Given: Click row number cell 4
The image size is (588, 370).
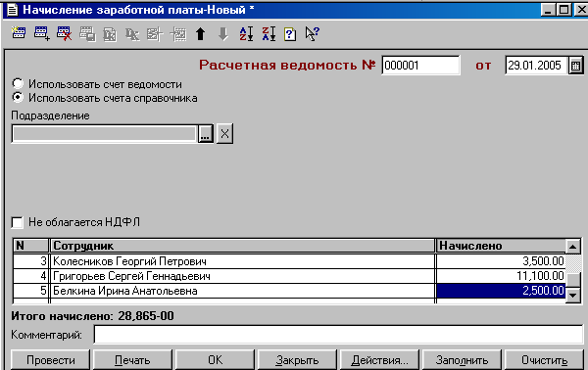Looking at the screenshot, I should pos(30,276).
